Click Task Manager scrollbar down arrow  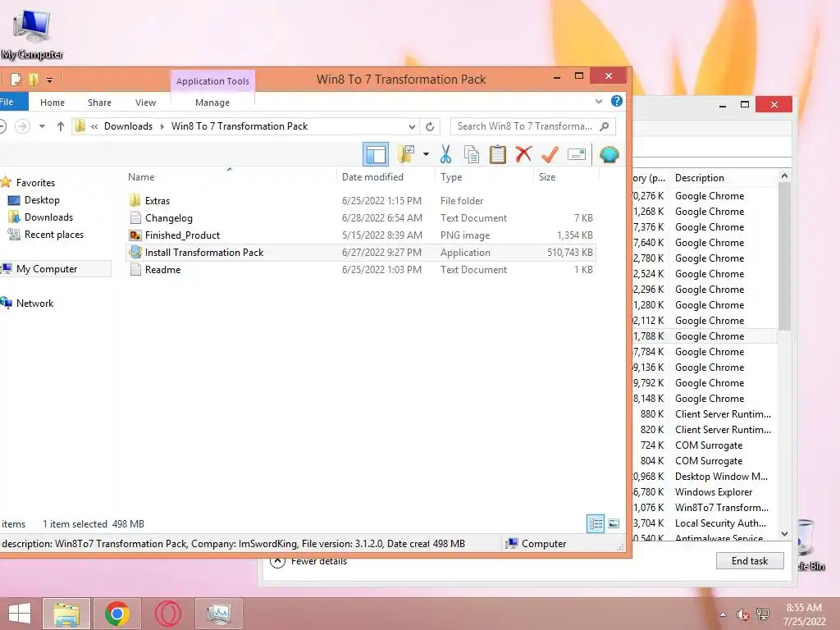coord(784,533)
